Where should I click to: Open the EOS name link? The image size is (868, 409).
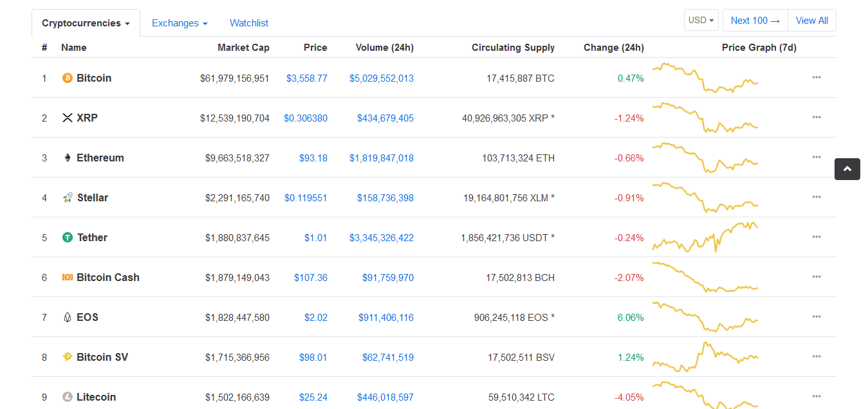(x=88, y=317)
